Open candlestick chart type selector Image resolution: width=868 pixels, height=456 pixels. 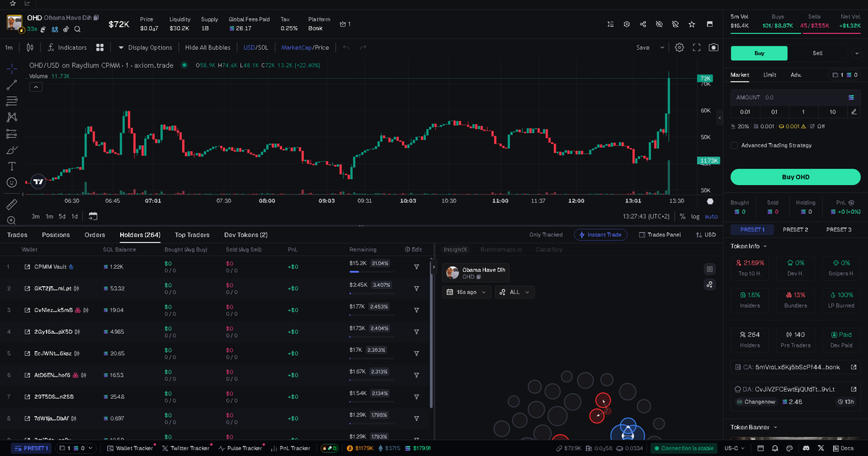click(30, 48)
